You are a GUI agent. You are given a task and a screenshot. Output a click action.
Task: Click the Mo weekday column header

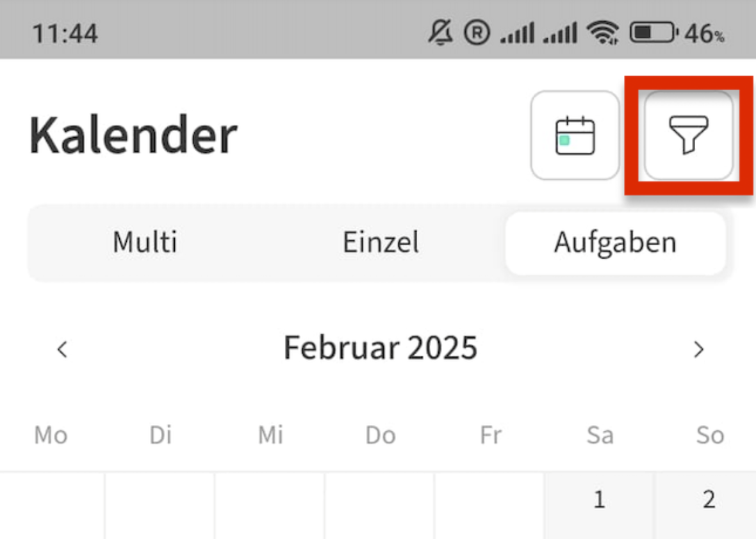click(x=50, y=435)
